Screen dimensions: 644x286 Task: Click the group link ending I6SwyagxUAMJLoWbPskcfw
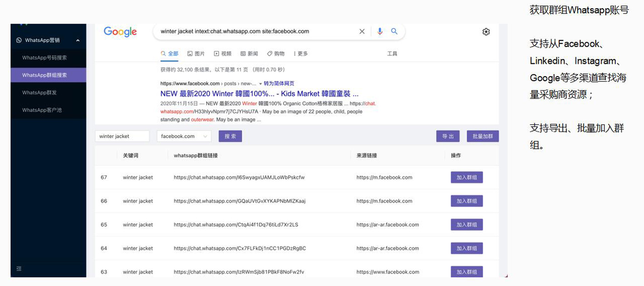(x=239, y=177)
